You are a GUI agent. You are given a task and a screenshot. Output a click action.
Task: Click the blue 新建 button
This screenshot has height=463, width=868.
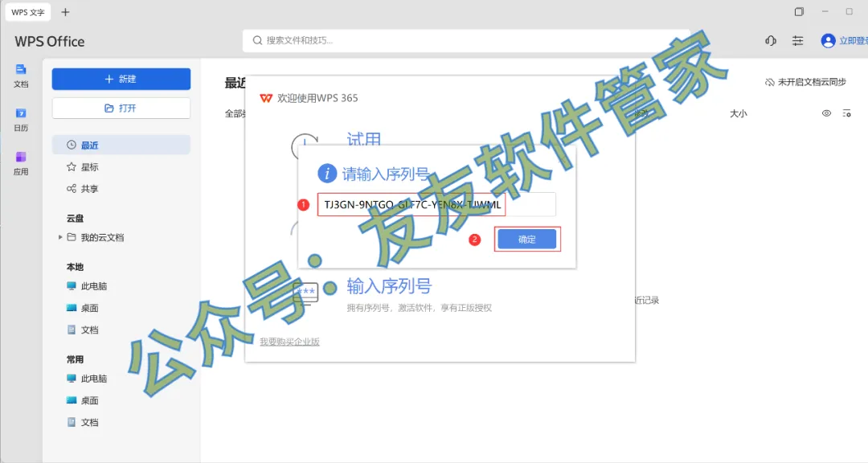121,80
